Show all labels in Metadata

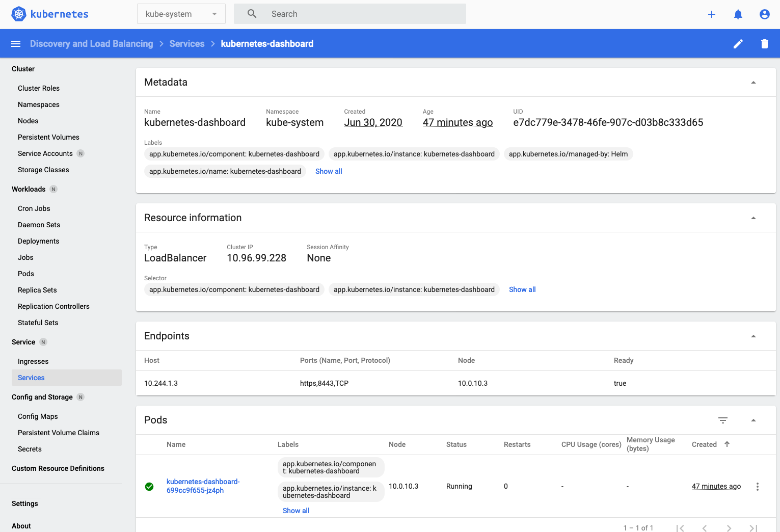pos(329,171)
